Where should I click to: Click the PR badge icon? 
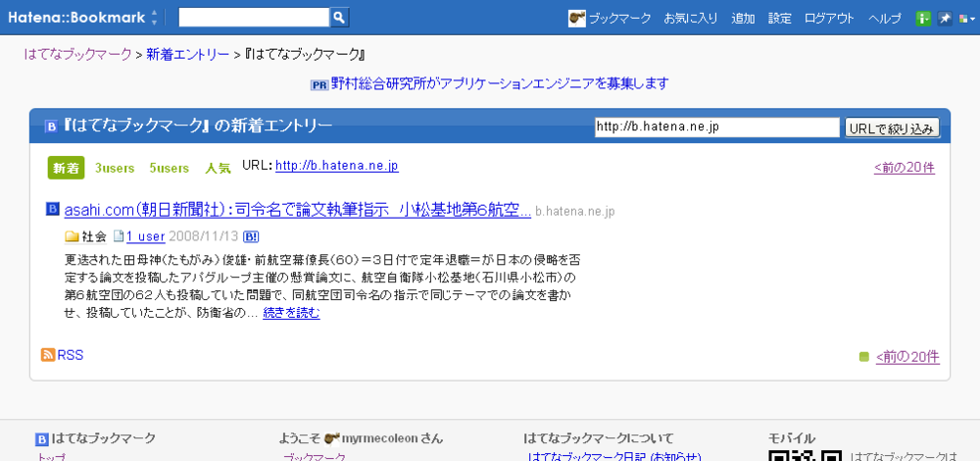tap(319, 85)
